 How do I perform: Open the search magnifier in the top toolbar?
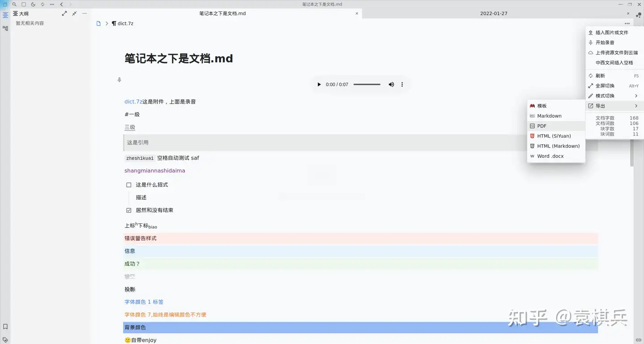pos(14,4)
